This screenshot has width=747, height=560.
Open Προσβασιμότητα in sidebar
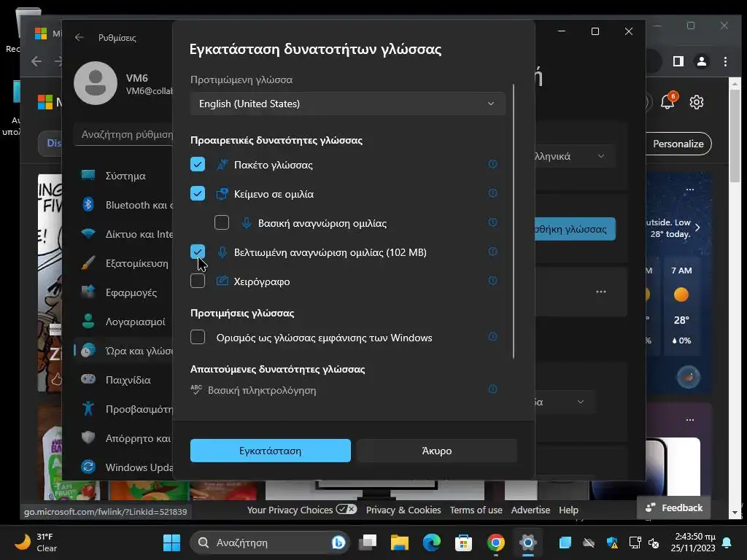124,409
